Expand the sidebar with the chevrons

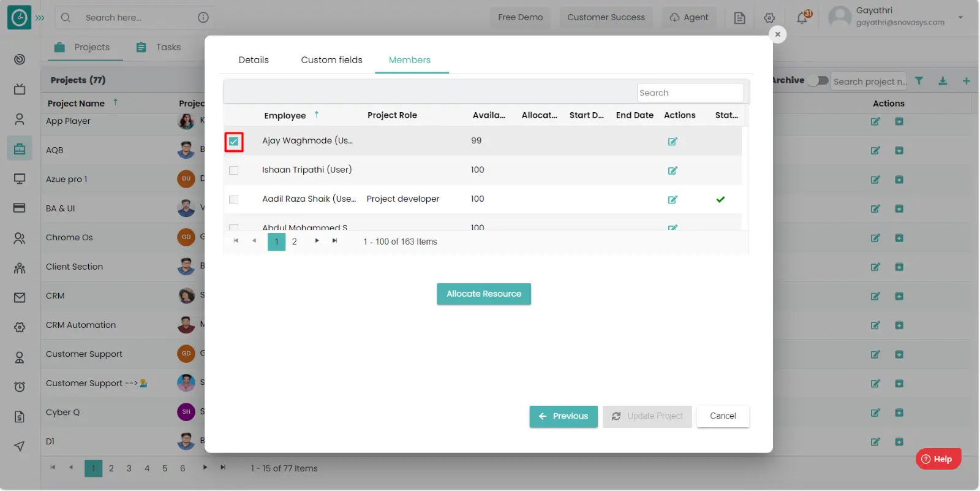click(40, 18)
